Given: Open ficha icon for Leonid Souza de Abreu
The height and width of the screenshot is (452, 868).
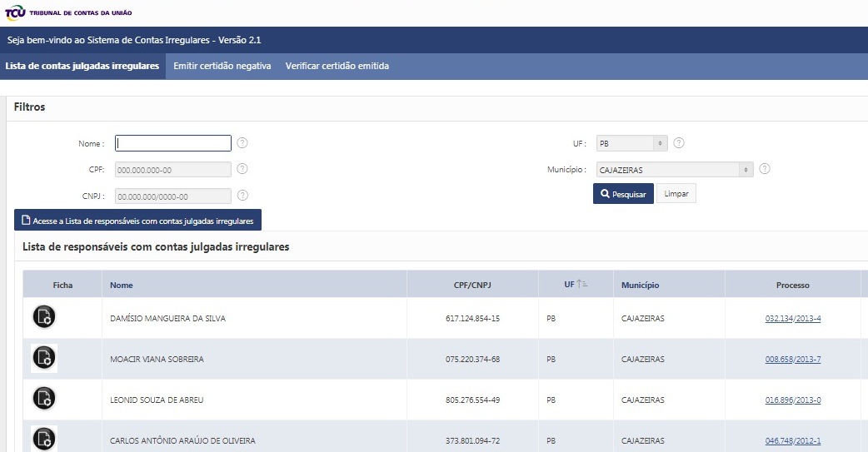Looking at the screenshot, I should [44, 399].
